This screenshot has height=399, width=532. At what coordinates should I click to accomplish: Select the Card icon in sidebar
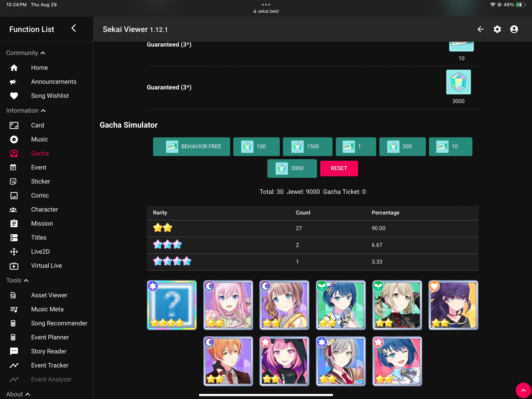tap(14, 125)
